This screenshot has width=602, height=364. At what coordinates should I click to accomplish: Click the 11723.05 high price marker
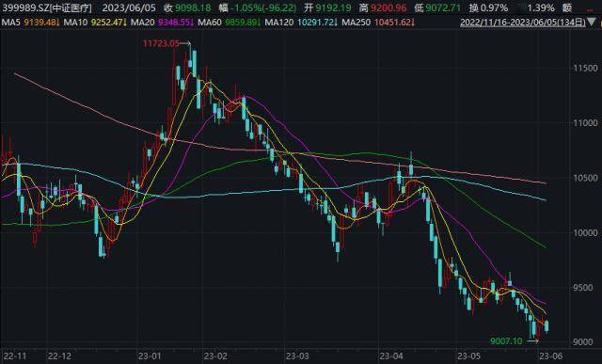pos(161,43)
